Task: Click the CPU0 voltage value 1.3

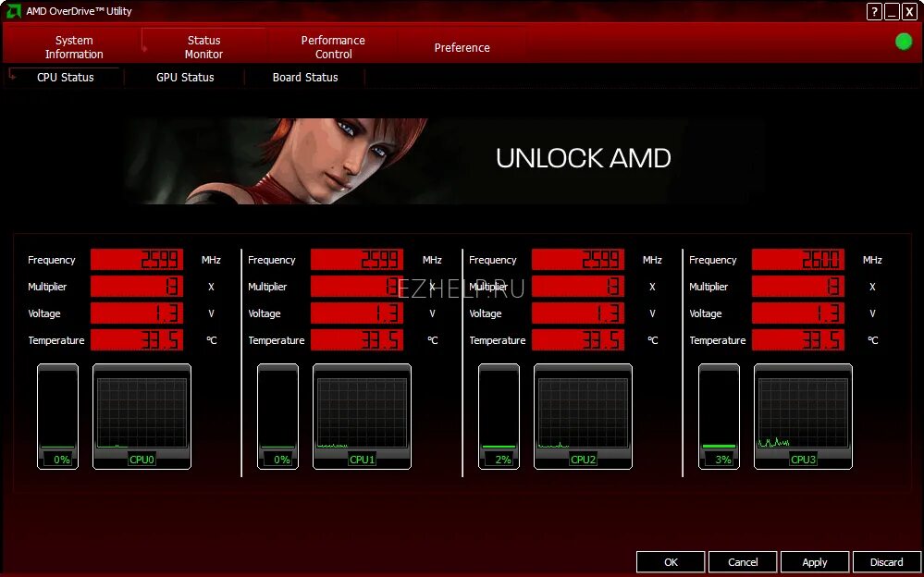Action: pyautogui.click(x=137, y=313)
